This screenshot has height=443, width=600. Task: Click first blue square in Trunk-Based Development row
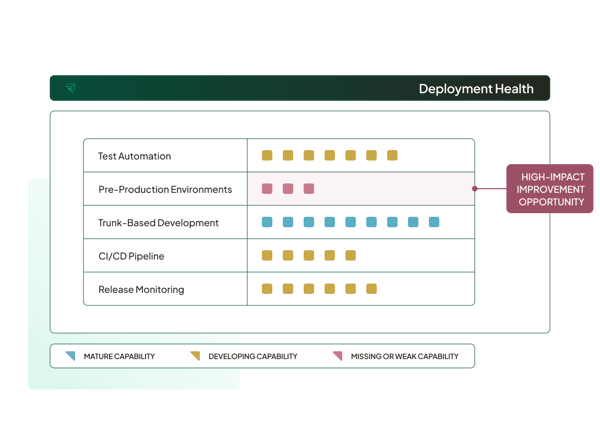[267, 222]
